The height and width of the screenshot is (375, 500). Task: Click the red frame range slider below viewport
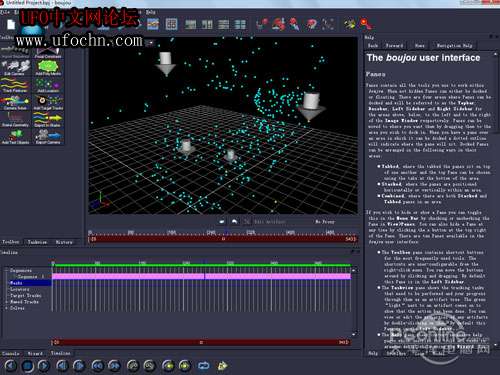[x=223, y=239]
